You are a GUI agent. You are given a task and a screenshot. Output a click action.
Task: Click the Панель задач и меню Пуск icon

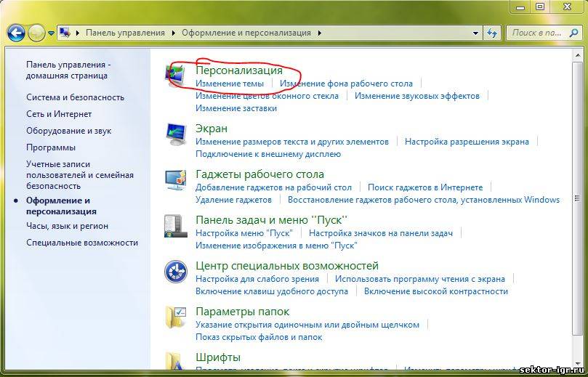click(175, 226)
